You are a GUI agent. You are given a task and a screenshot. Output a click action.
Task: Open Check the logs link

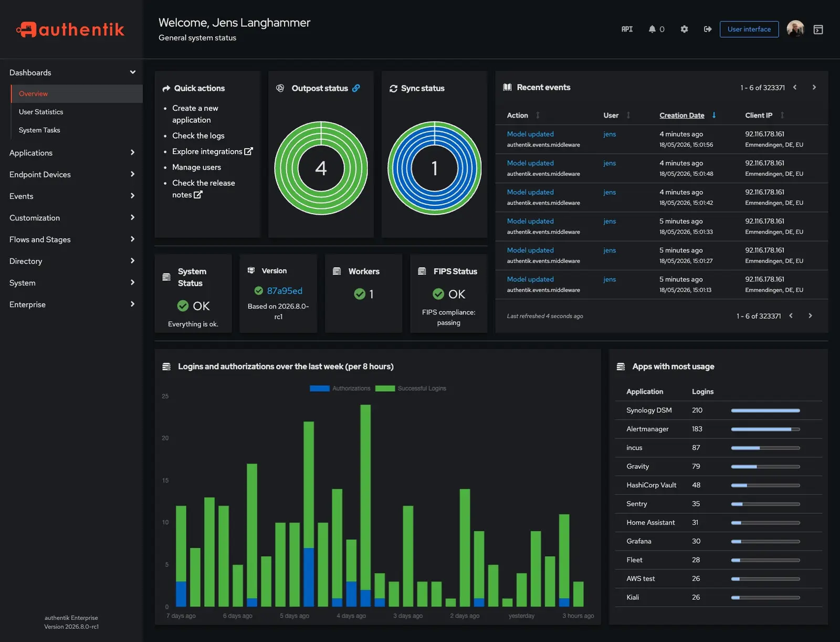(198, 135)
